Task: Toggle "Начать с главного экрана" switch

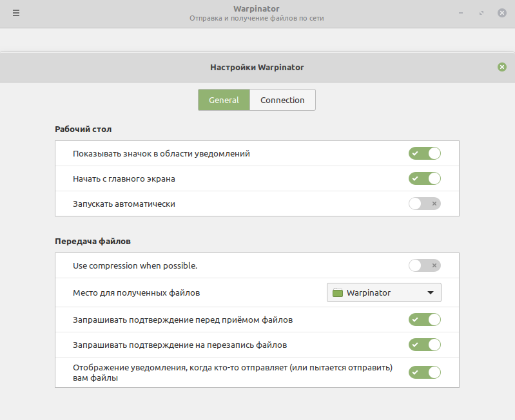Action: click(x=424, y=178)
